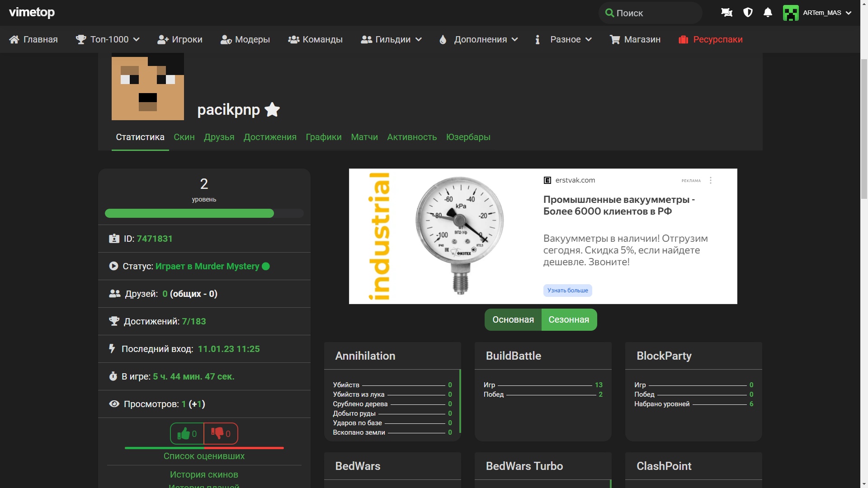Click the ad options three-dot icon

[711, 180]
